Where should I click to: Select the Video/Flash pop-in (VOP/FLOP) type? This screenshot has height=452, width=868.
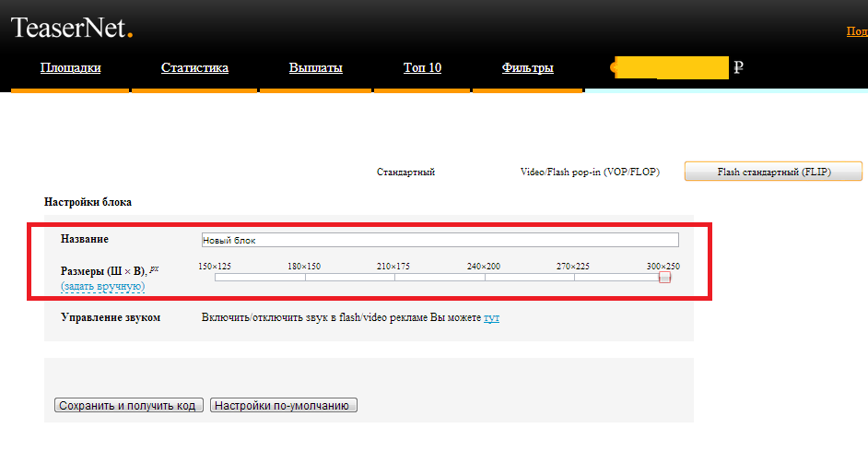coord(590,172)
